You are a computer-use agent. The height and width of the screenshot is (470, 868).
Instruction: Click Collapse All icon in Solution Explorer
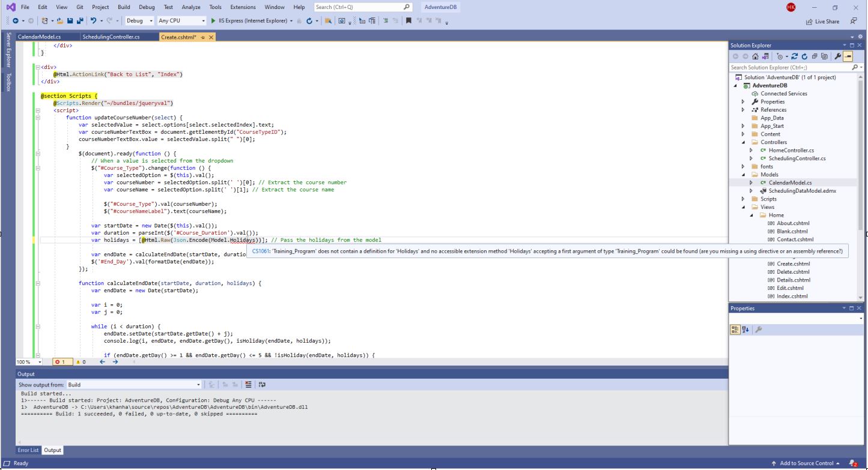[815, 56]
